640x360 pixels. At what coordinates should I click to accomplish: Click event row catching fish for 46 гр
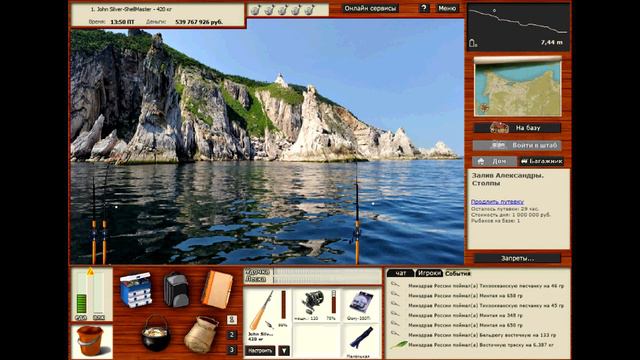[x=477, y=286]
